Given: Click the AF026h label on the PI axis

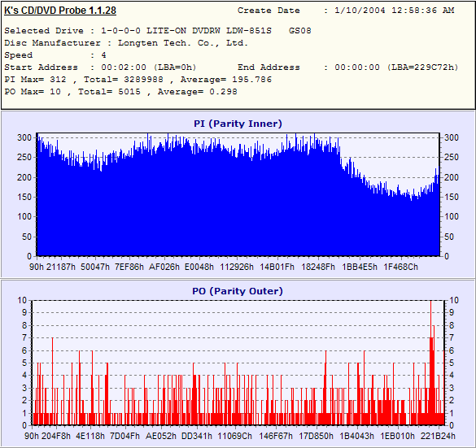Looking at the screenshot, I should coord(164,267).
